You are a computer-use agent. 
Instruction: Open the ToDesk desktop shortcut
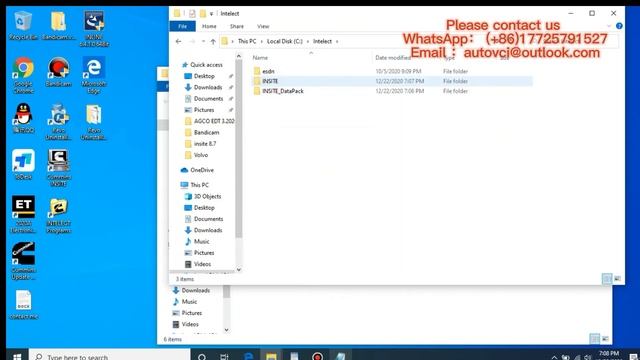click(x=23, y=165)
